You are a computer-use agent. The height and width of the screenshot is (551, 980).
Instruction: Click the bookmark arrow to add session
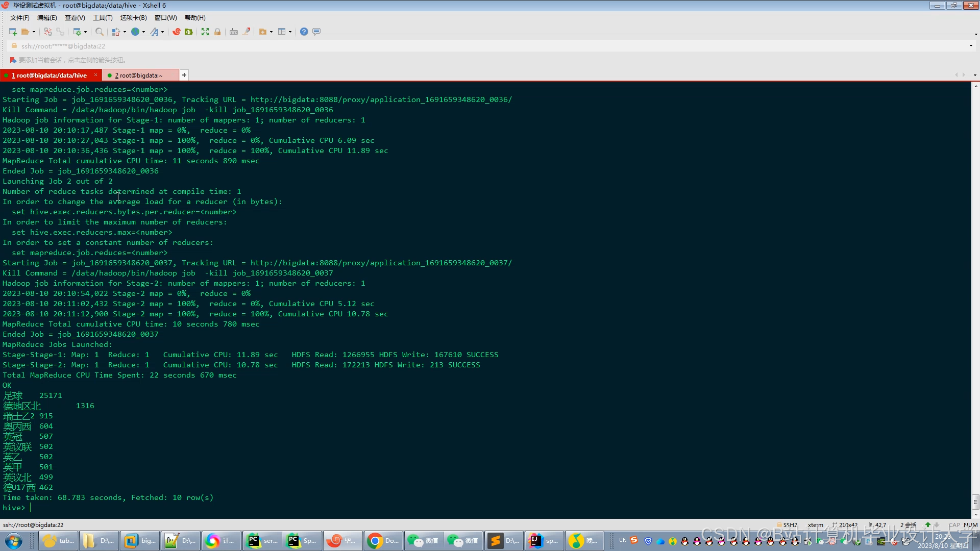point(13,60)
